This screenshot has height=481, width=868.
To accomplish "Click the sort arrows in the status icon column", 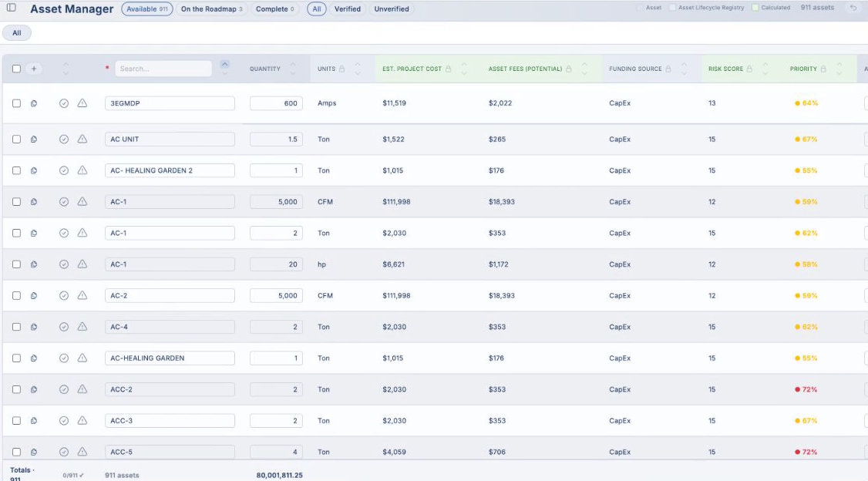I will (x=66, y=69).
